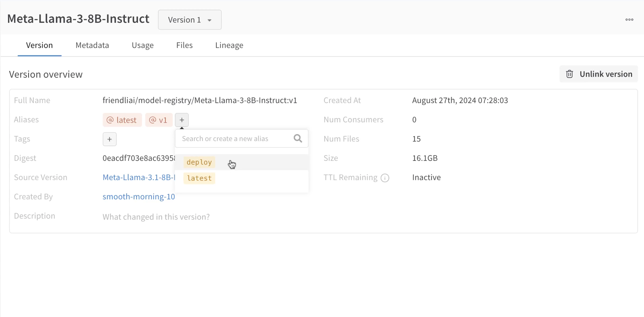Select the latest alias from the list
The height and width of the screenshot is (317, 644).
(x=199, y=178)
